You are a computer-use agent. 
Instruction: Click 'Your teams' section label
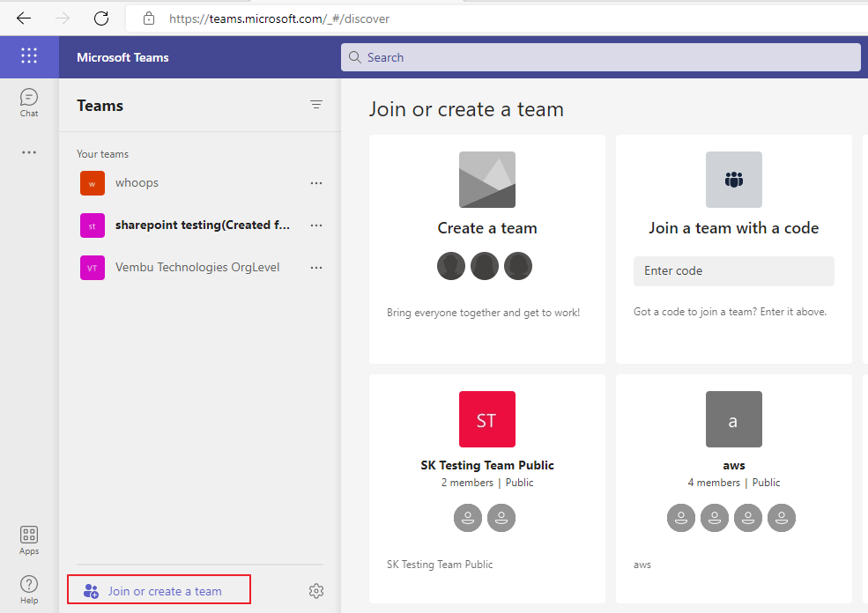coord(102,154)
